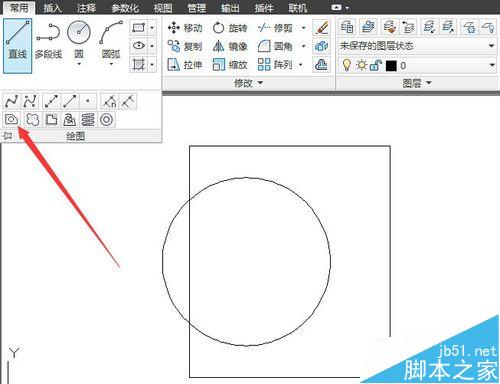Expand the 圆 (Circle) options arrow
This screenshot has height=384, width=500.
point(79,64)
